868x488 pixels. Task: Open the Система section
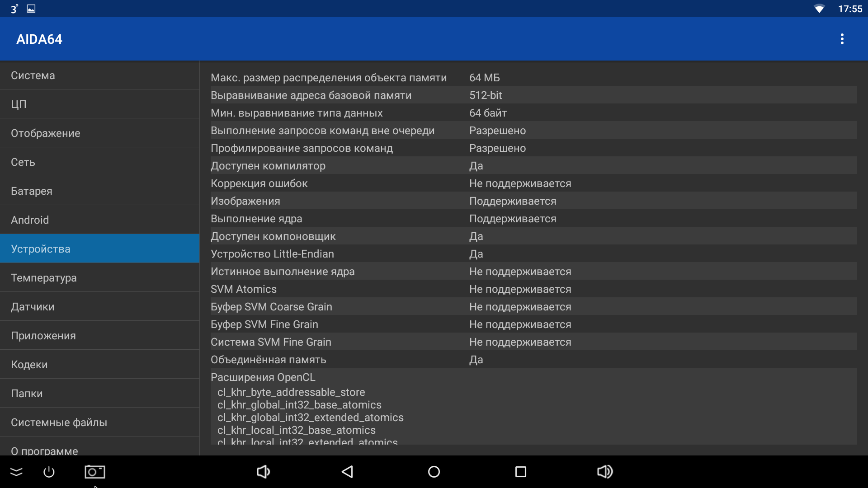[x=99, y=75]
